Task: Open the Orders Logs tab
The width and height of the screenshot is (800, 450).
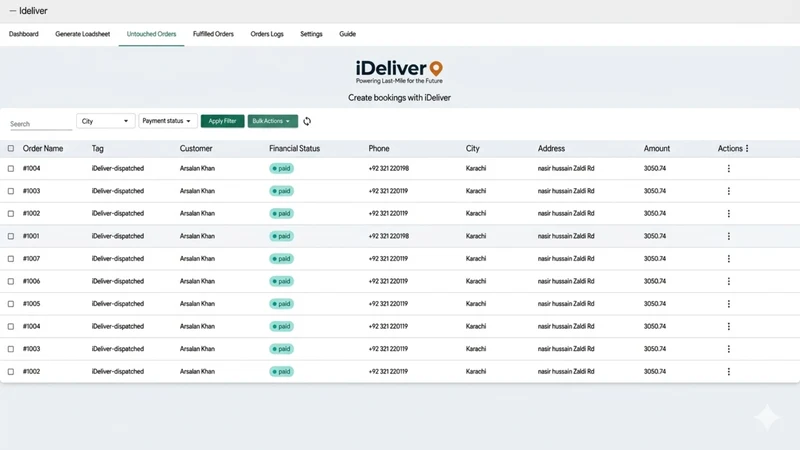Action: click(x=267, y=34)
